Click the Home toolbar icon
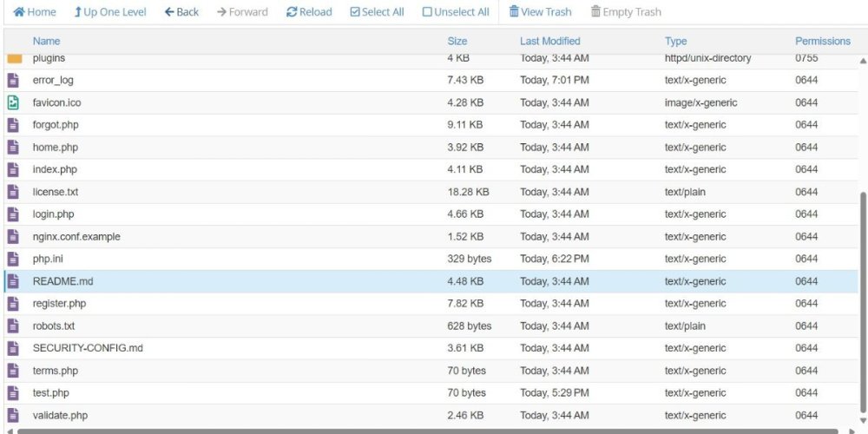868x434 pixels. click(19, 12)
